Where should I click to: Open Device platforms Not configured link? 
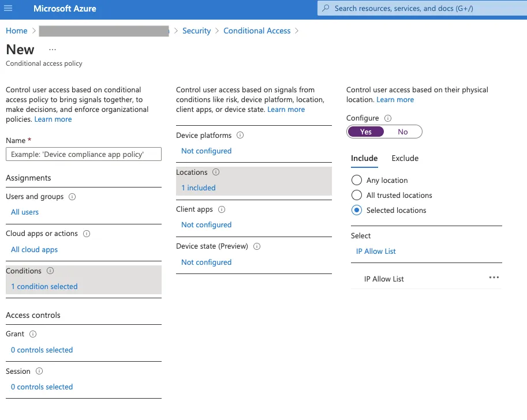[207, 151]
